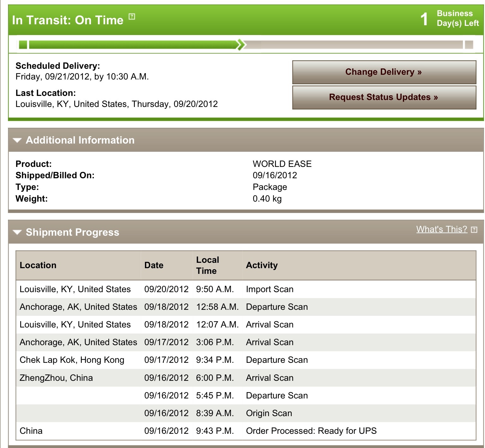
Task: Select the Chek Lap Kok, Hong Kong row
Action: tap(246, 360)
